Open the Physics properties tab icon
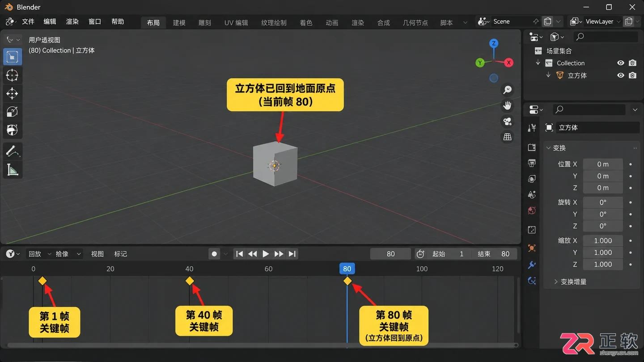644x362 pixels. coord(532,281)
